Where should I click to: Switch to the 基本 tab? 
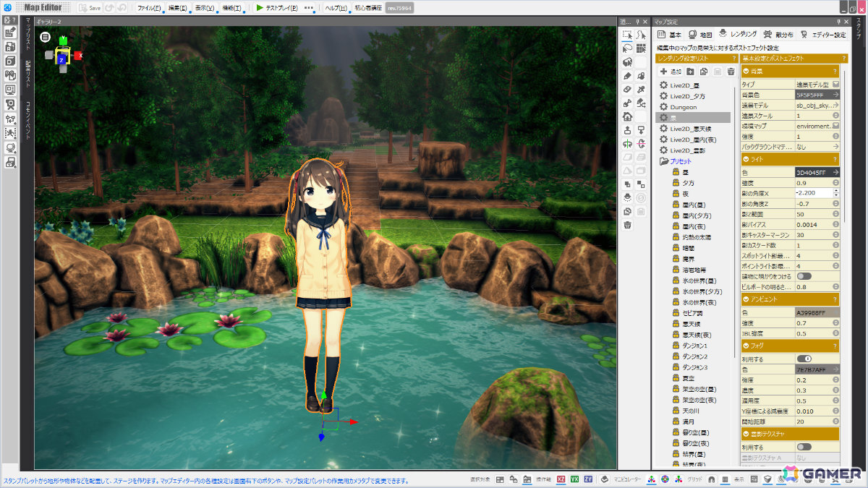[x=669, y=34]
